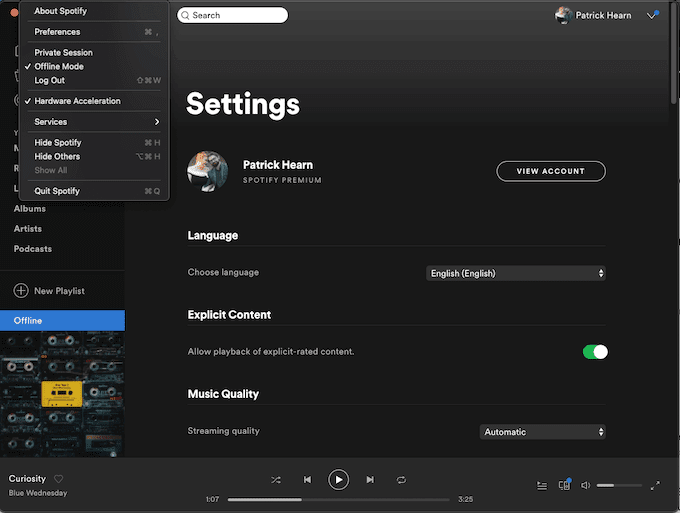Open Artists in the sidebar

tap(28, 229)
